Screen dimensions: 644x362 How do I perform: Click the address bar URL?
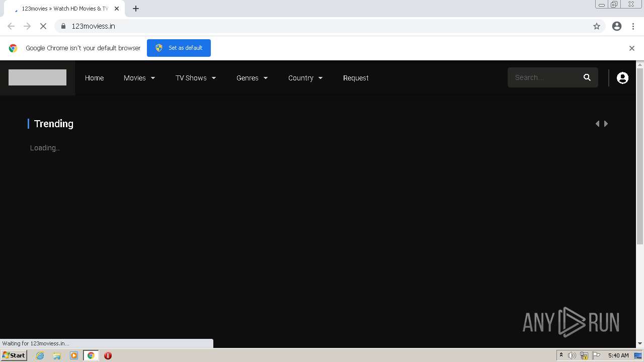pos(93,26)
